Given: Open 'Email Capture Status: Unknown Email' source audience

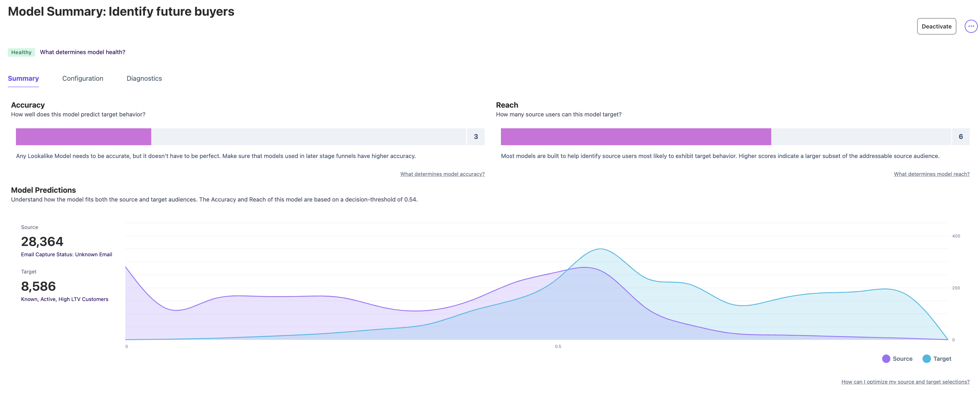Looking at the screenshot, I should (66, 254).
